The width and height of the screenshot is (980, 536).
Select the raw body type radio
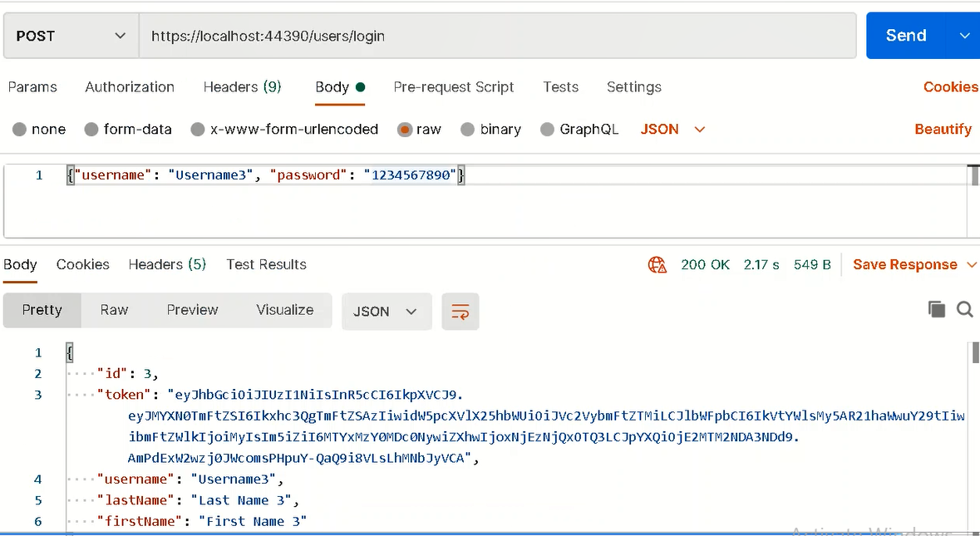(404, 130)
